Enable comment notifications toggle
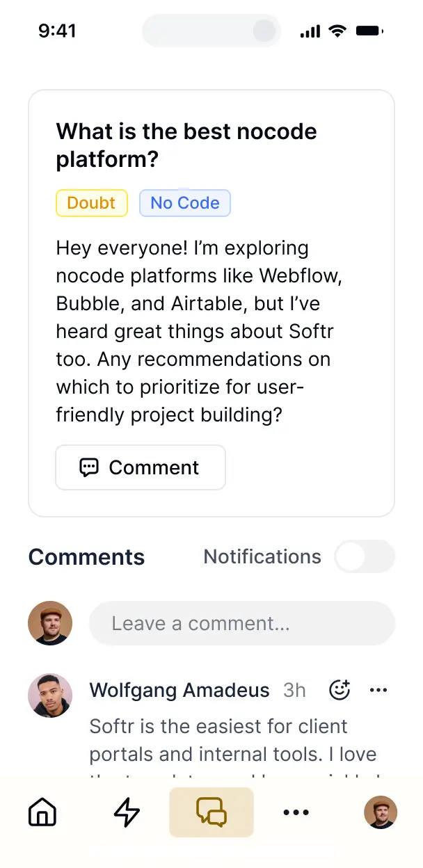 [365, 556]
